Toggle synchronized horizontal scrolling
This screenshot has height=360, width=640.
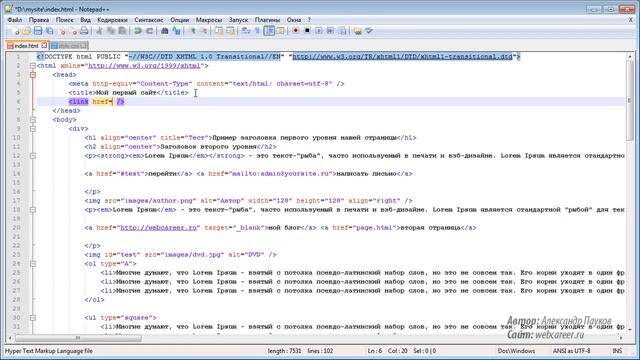click(231, 31)
